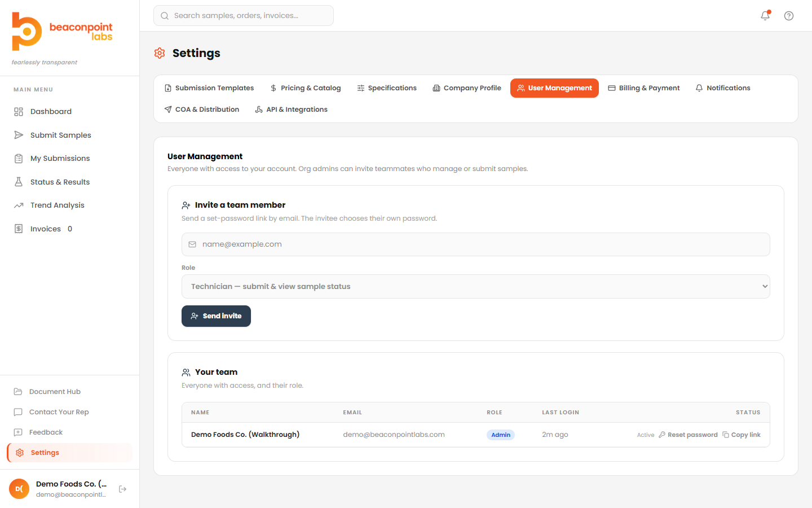This screenshot has width=812, height=508.
Task: Click the demo@beaconpointlabs.com email cell
Action: click(x=394, y=435)
